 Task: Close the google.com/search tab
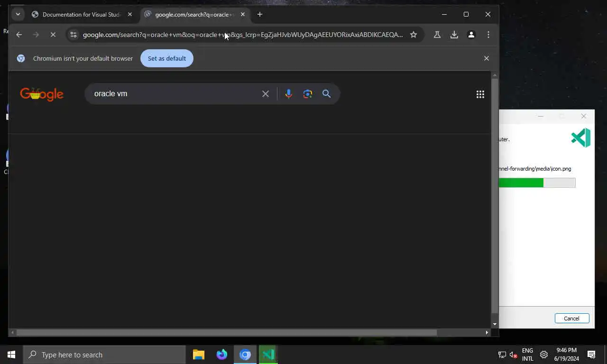tap(243, 14)
